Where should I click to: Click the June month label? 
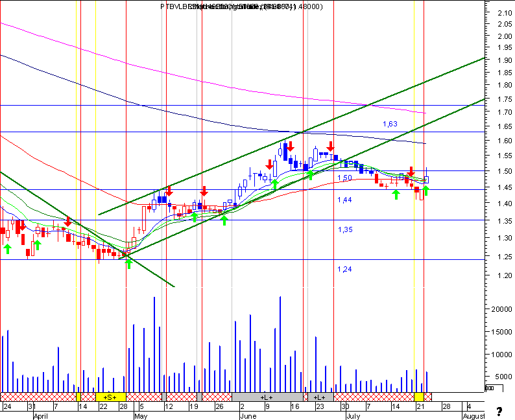pyautogui.click(x=248, y=416)
